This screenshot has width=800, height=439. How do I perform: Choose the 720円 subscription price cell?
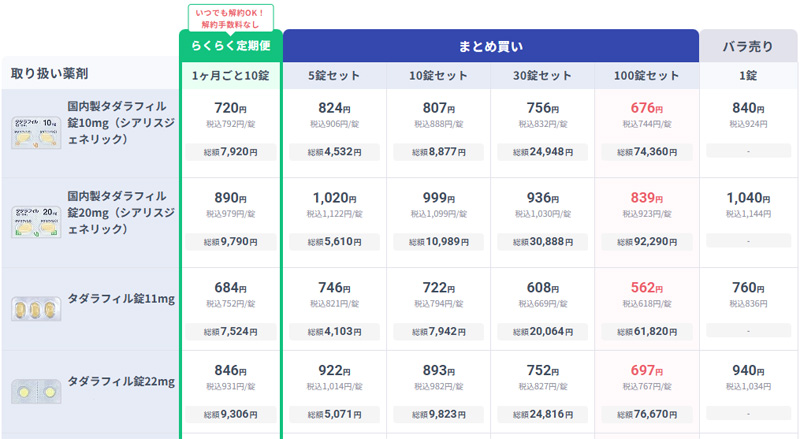(231, 108)
